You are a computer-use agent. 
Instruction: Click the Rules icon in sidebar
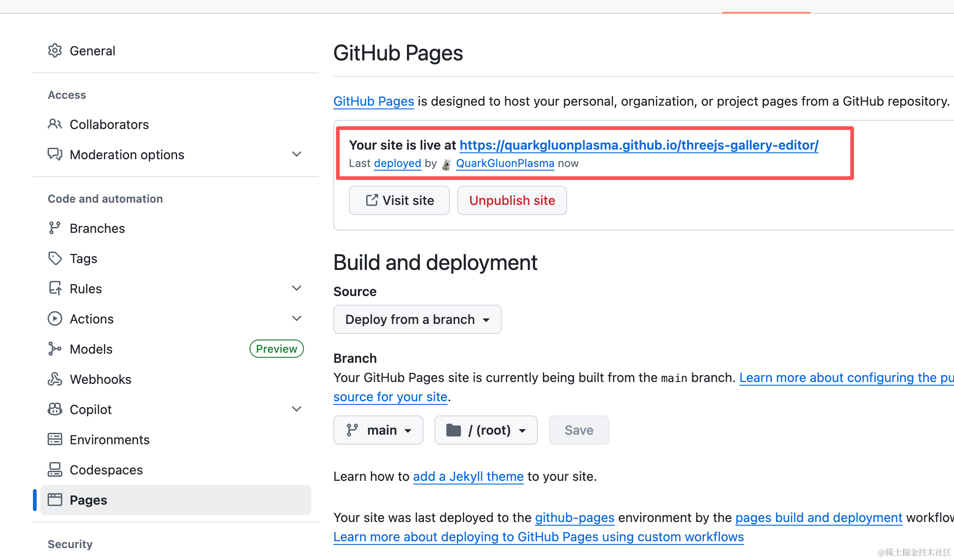pos(55,288)
